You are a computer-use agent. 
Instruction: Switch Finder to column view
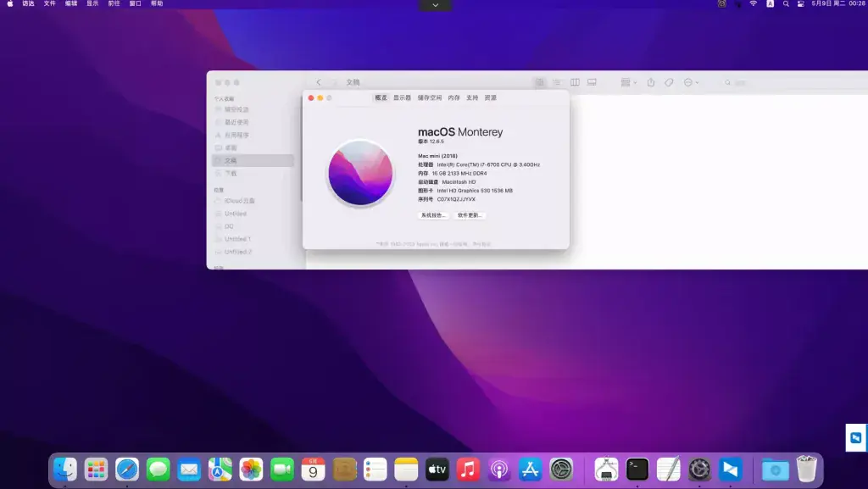coord(575,82)
